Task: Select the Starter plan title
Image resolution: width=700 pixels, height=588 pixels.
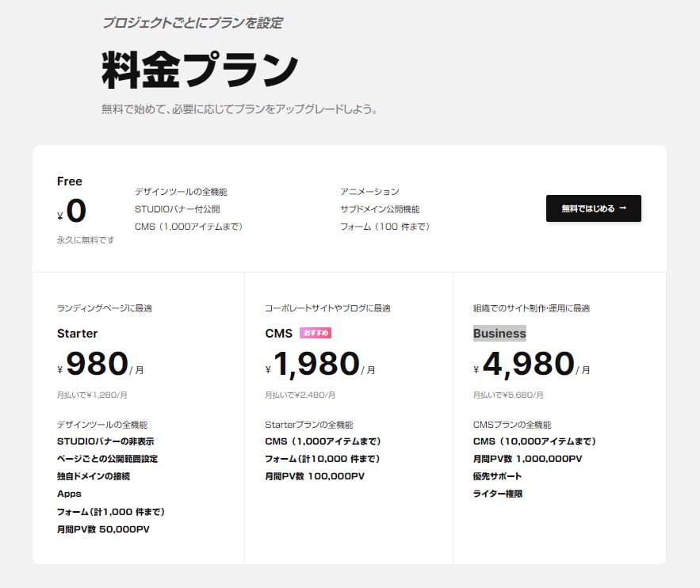Action: coord(77,334)
